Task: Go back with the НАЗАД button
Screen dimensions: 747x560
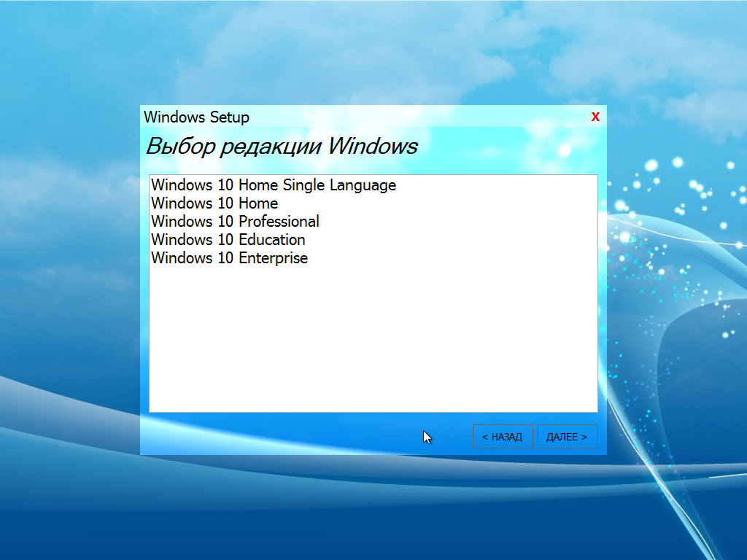Action: [503, 437]
